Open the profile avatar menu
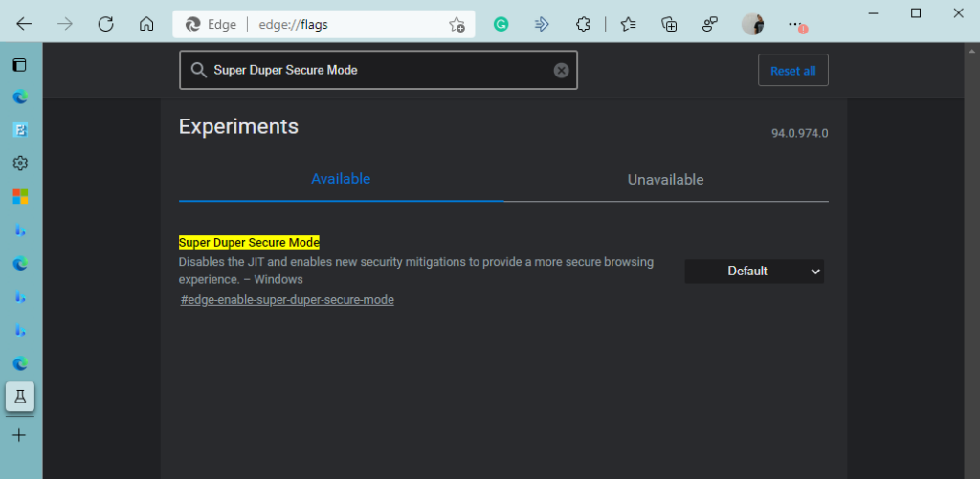The width and height of the screenshot is (980, 479). pyautogui.click(x=752, y=24)
